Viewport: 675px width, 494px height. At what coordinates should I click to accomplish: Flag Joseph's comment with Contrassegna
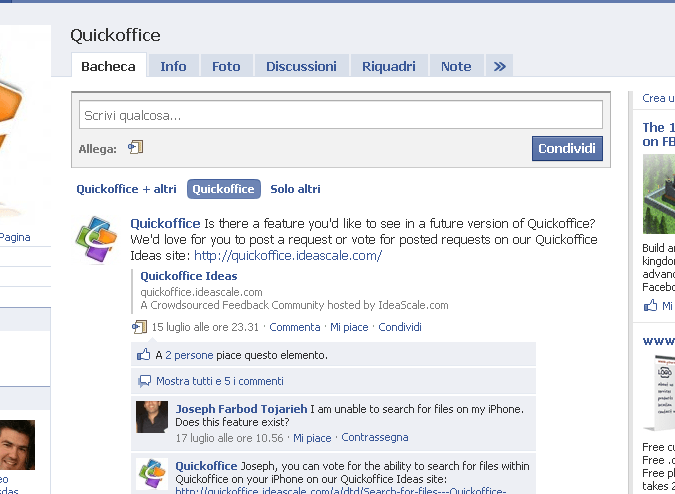pos(375,437)
